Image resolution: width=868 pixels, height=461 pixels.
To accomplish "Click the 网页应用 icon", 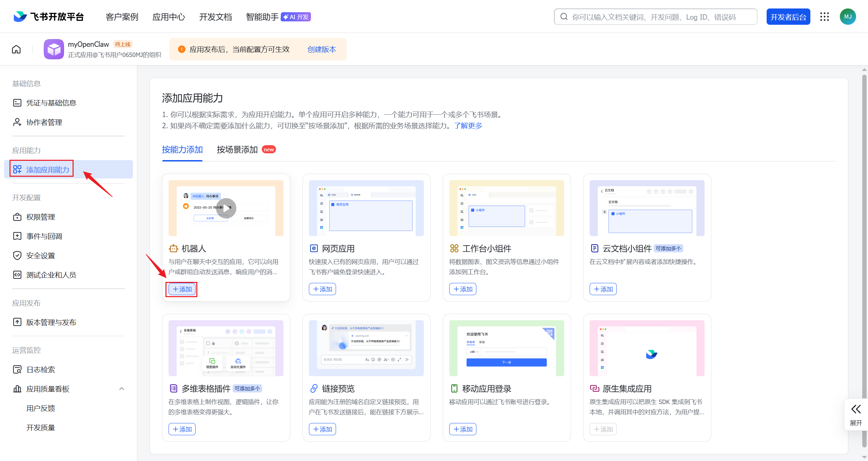I will (x=314, y=248).
